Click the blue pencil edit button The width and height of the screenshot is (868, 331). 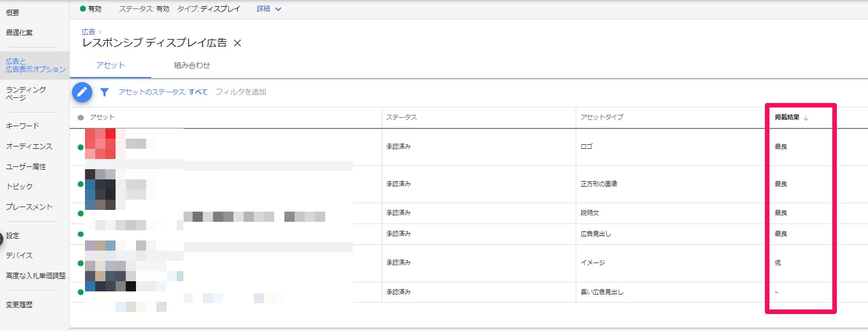click(82, 92)
